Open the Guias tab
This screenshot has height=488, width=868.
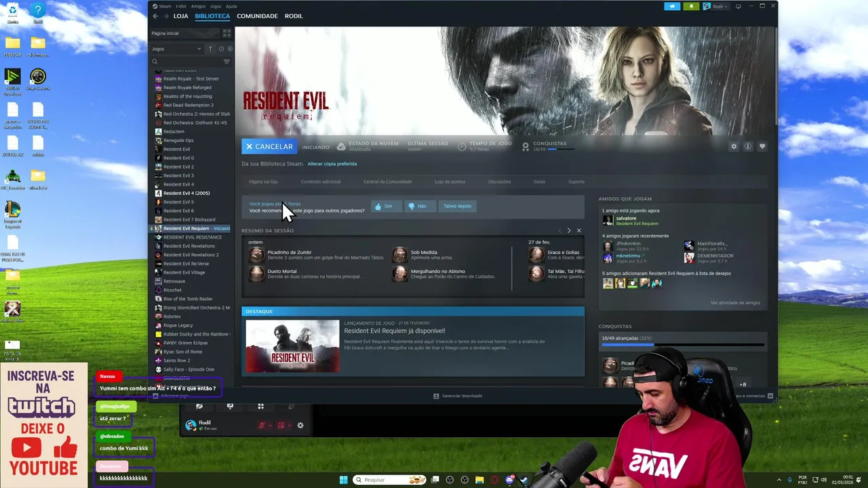click(539, 182)
